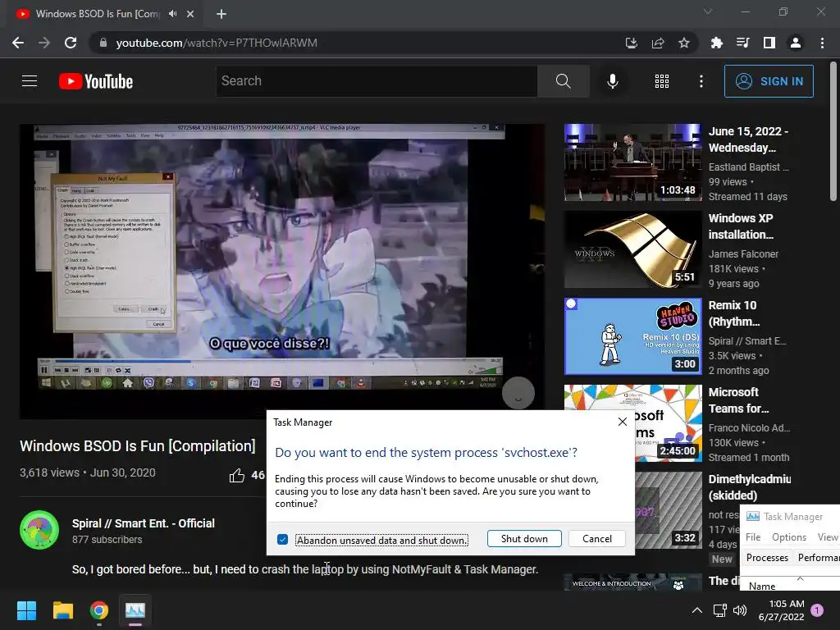This screenshot has height=630, width=840.
Task: Share this page from address bar
Action: coord(657,43)
